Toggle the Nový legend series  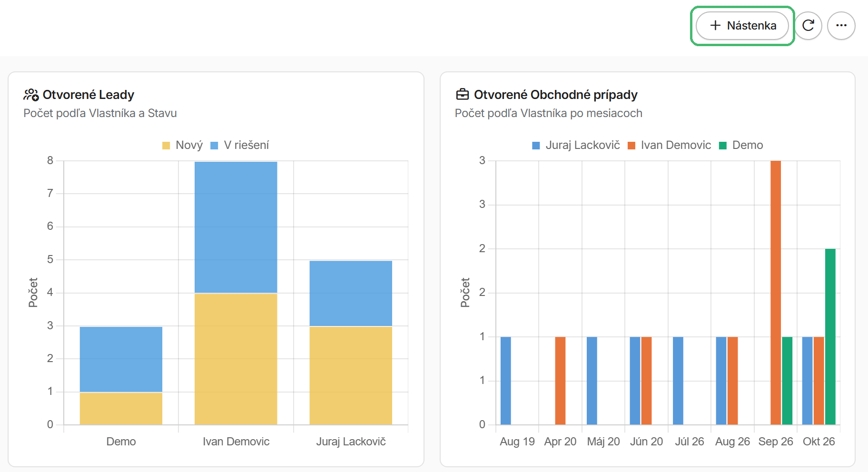tap(182, 145)
